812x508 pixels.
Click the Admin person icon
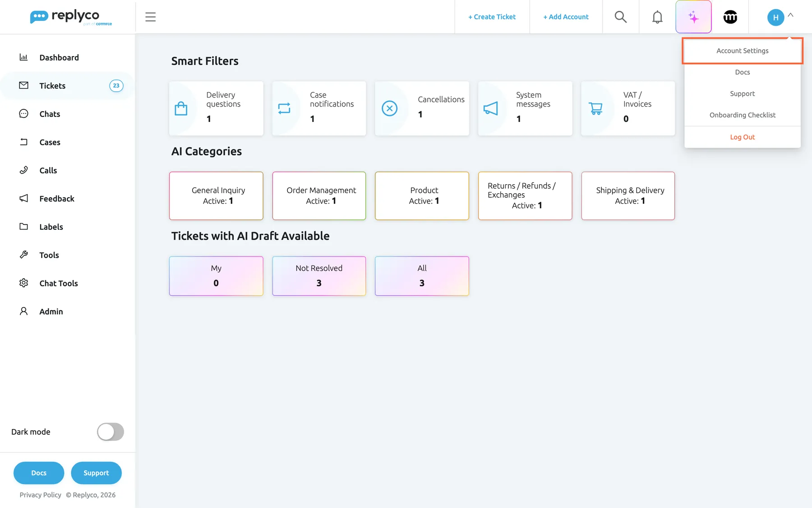(23, 311)
